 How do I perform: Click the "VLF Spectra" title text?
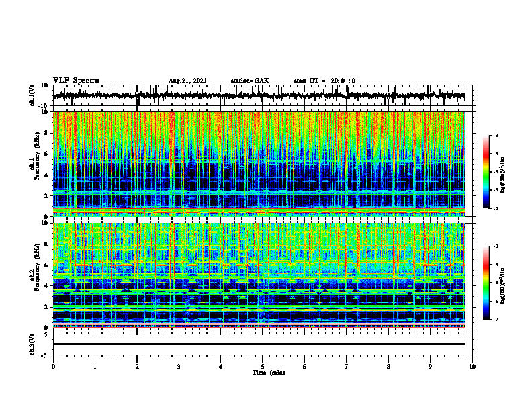tap(76, 81)
